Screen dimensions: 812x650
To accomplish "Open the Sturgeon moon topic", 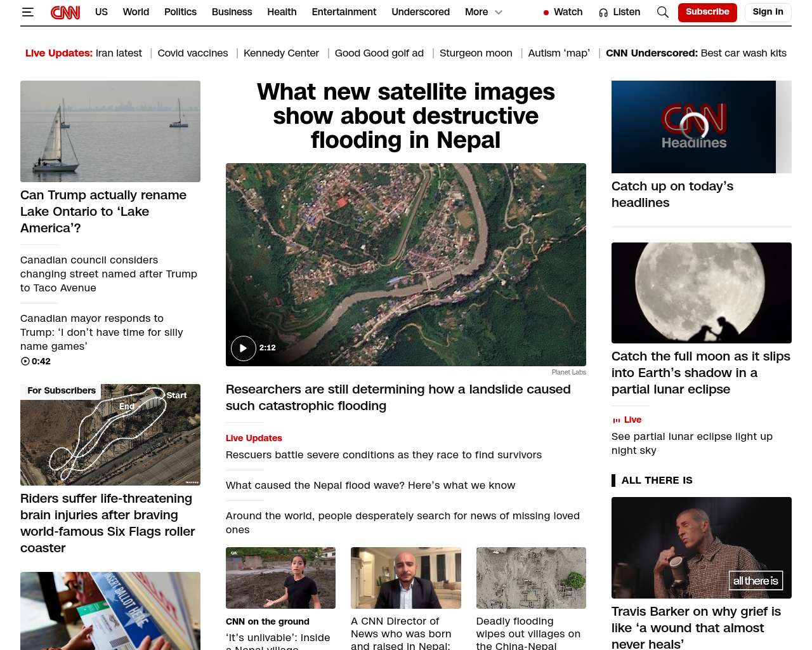I will [x=476, y=53].
